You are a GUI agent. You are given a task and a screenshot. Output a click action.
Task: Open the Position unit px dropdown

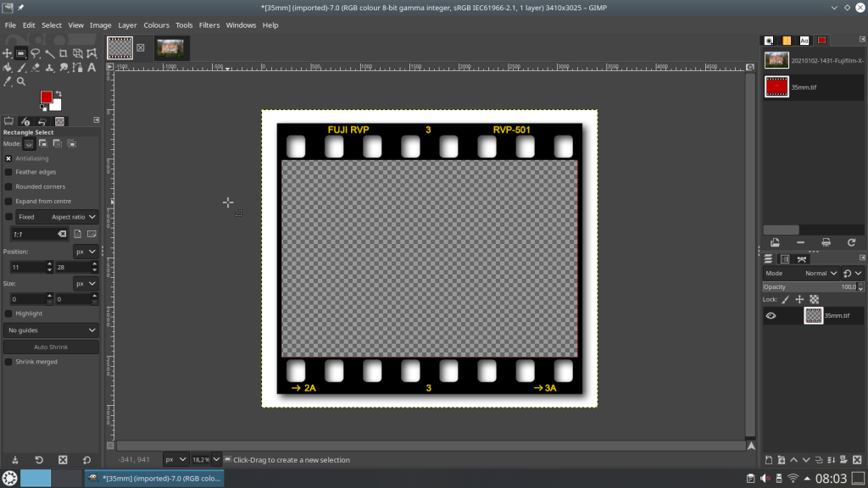pyautogui.click(x=86, y=252)
